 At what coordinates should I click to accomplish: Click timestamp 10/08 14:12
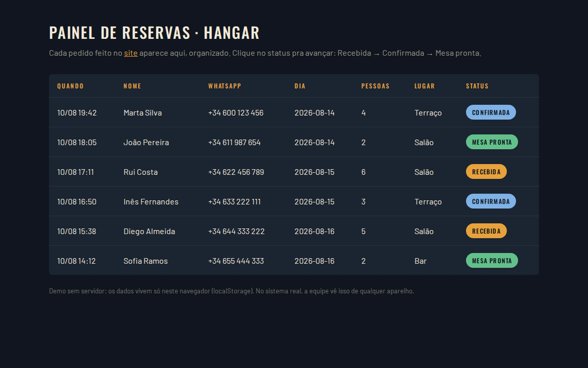[76, 261]
